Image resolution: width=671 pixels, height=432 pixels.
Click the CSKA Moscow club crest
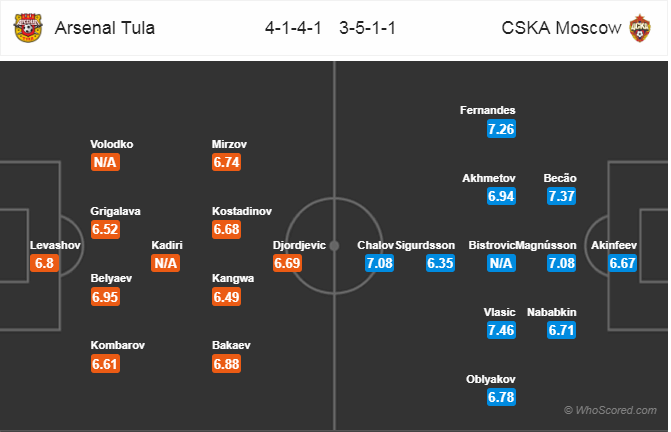(x=640, y=27)
